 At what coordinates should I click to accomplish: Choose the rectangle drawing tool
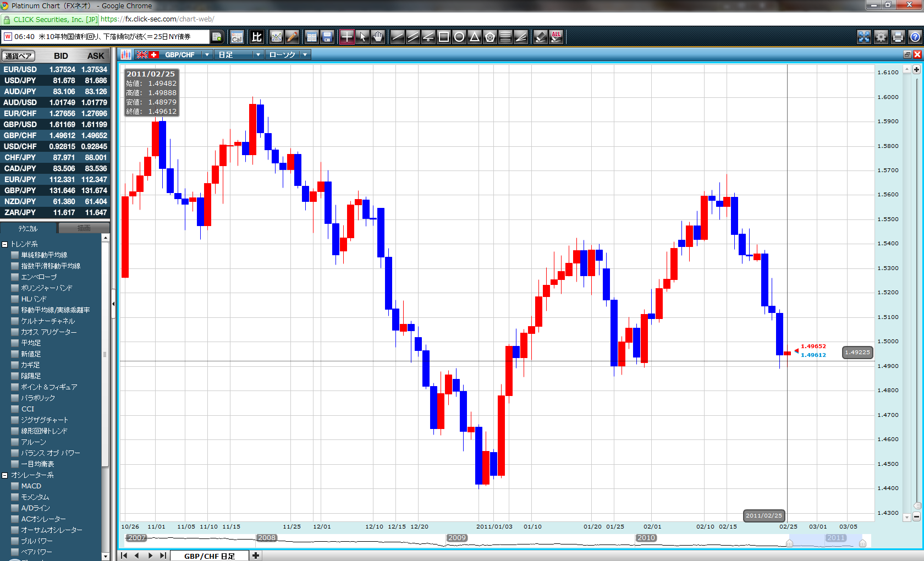(443, 37)
